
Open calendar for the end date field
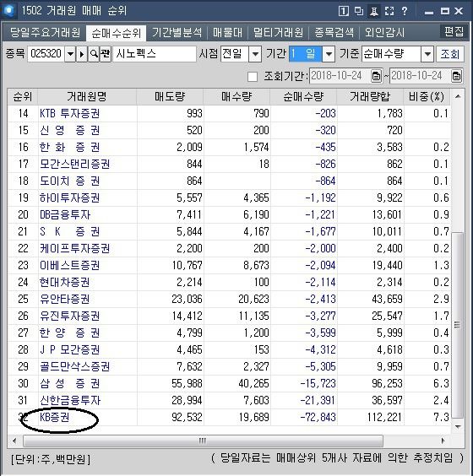click(456, 76)
